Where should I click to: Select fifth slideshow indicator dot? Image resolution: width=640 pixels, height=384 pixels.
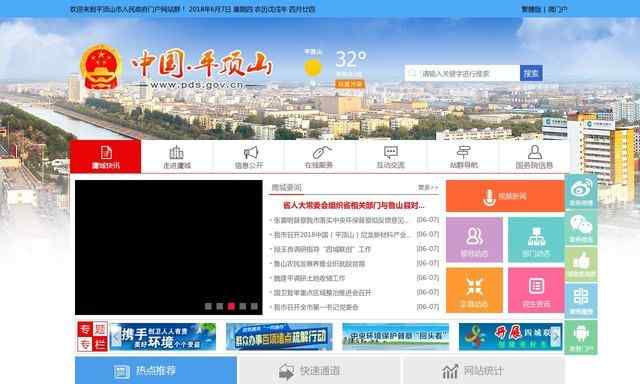254,306
